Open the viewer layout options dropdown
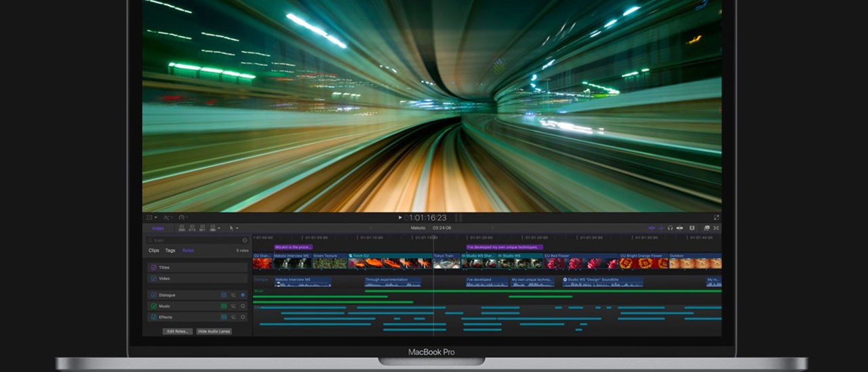Viewport: 868px width, 372px height. (x=152, y=217)
